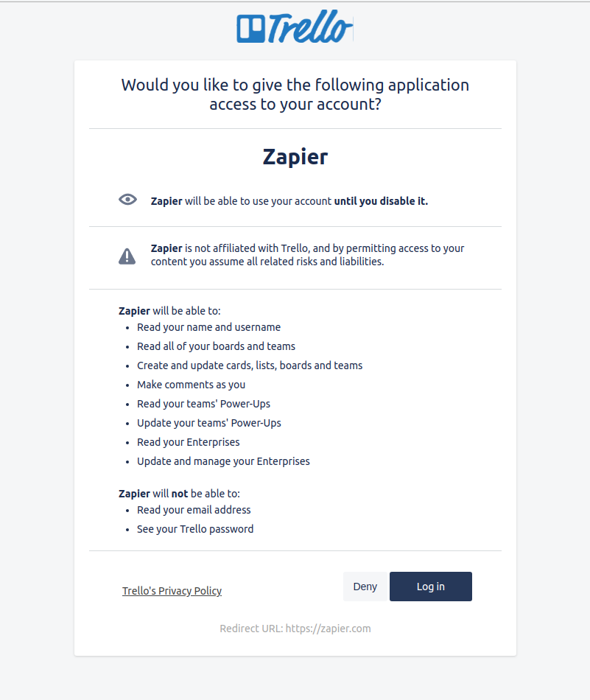Click the "not affiliated with Trello" warning text
This screenshot has height=700, width=590.
307,255
